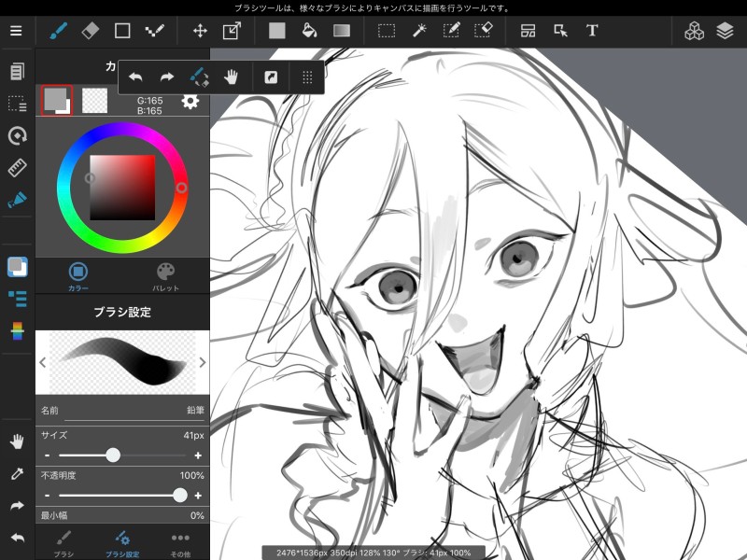Viewport: 747px width, 560px height.
Task: Select the Operation cursor tool
Action: 561,31
